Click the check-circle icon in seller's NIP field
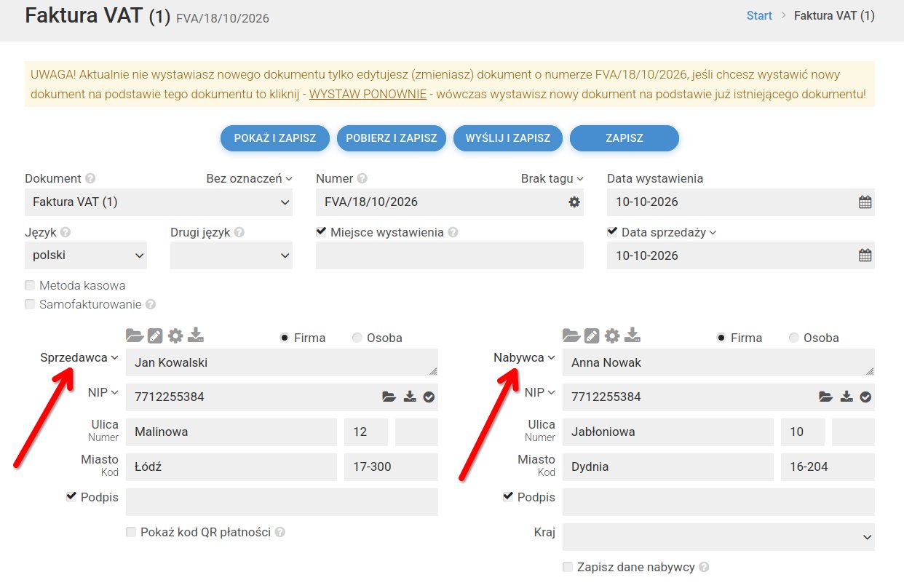Image resolution: width=904 pixels, height=588 pixels. click(429, 397)
